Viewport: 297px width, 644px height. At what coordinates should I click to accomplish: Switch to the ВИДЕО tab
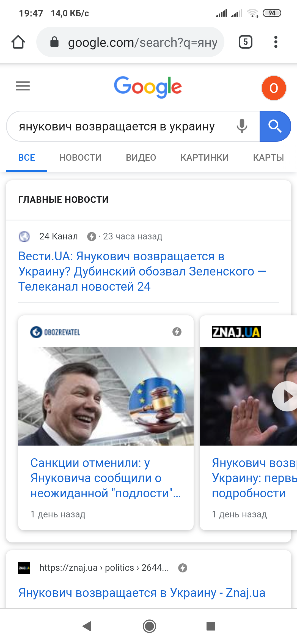coord(141,158)
